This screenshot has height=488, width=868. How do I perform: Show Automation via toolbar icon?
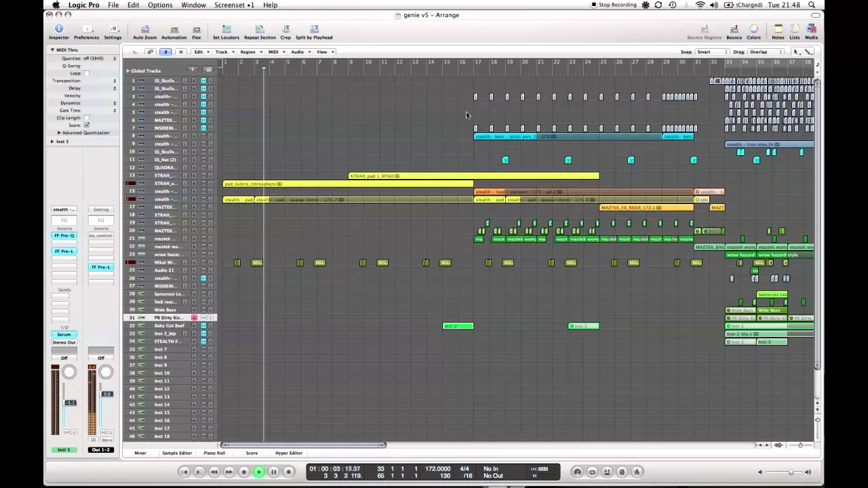click(x=174, y=28)
